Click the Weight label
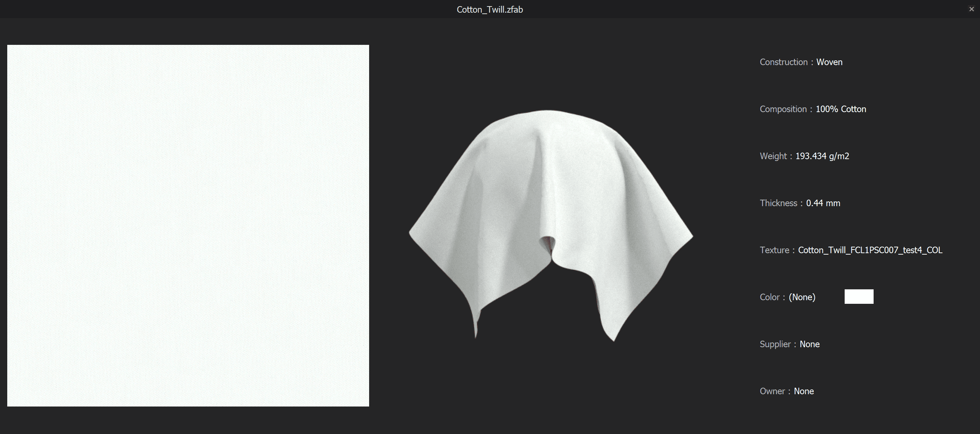 (773, 156)
